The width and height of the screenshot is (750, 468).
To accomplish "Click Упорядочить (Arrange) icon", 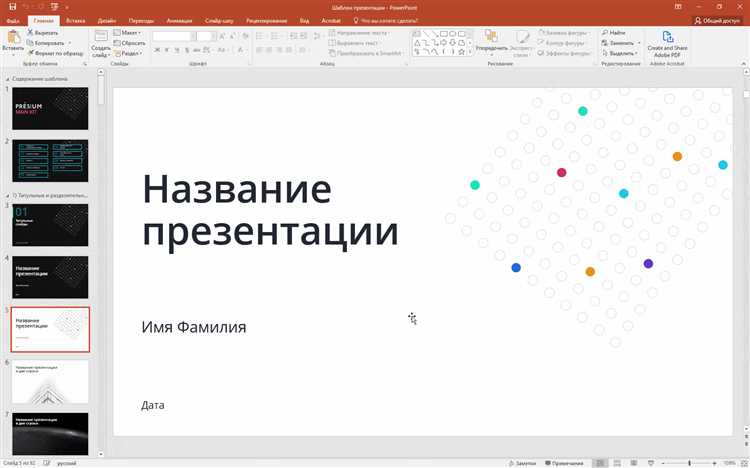I will 491,36.
